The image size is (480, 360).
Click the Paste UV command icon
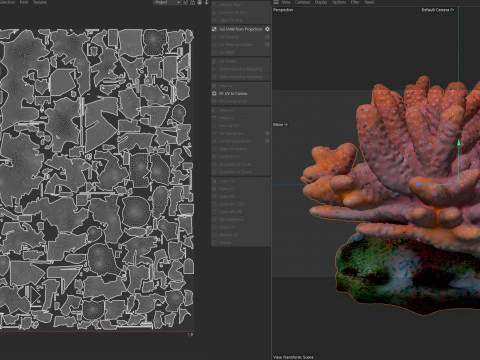pyautogui.click(x=214, y=189)
